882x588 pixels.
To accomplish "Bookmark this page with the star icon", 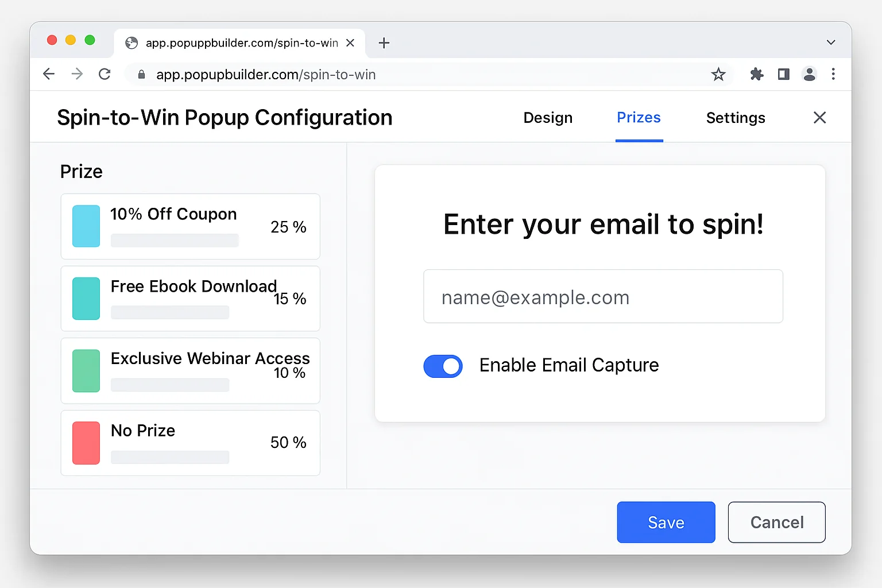I will [x=718, y=74].
